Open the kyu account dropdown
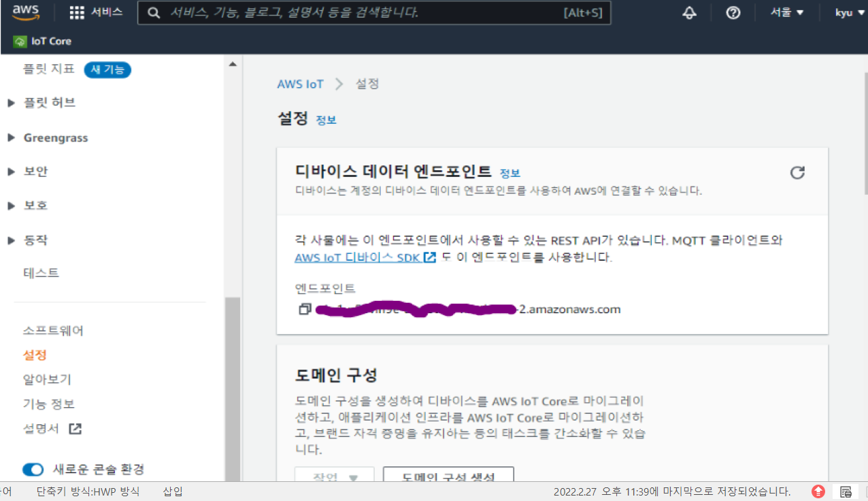Image resolution: width=868 pixels, height=501 pixels. [x=848, y=13]
